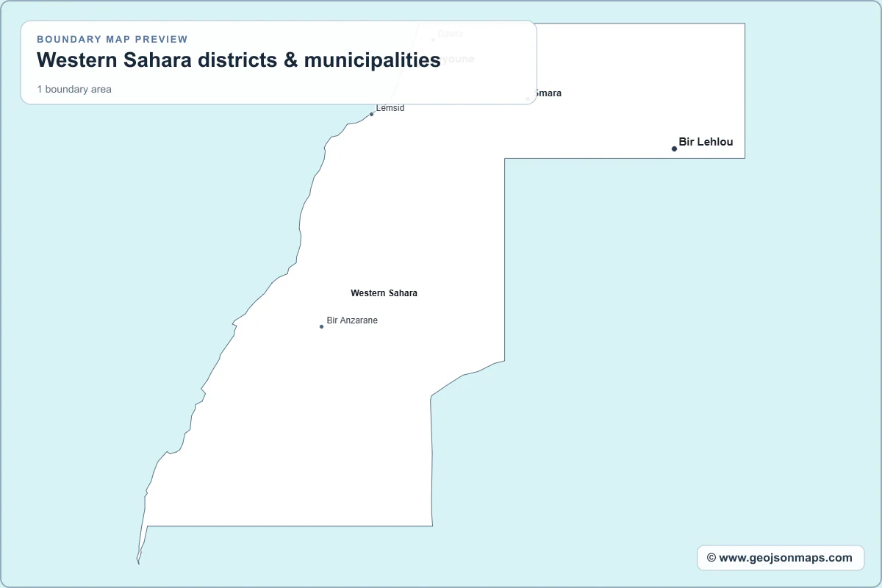This screenshot has width=882, height=588.
Task: Select the Bir Lehlou label
Action: coord(706,142)
